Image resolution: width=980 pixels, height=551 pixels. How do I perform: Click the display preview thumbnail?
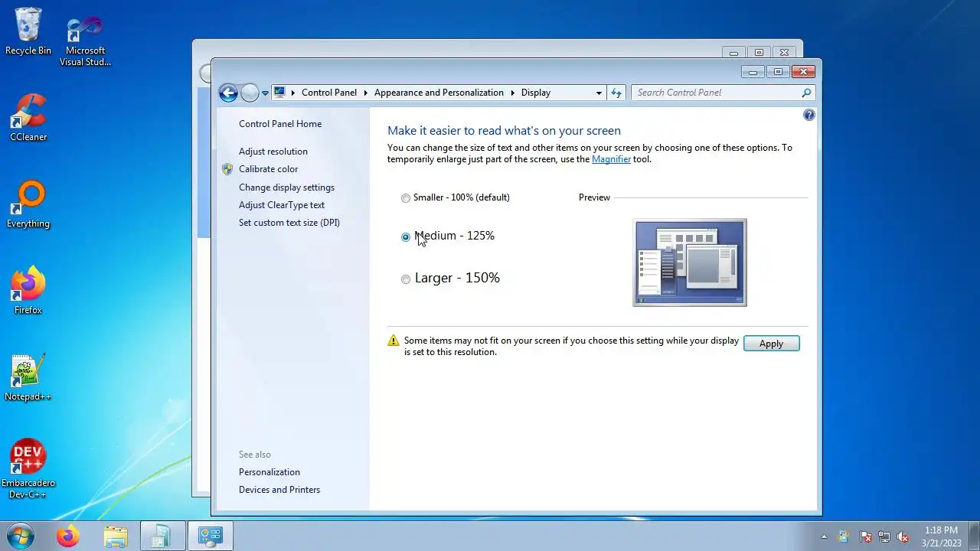click(690, 262)
